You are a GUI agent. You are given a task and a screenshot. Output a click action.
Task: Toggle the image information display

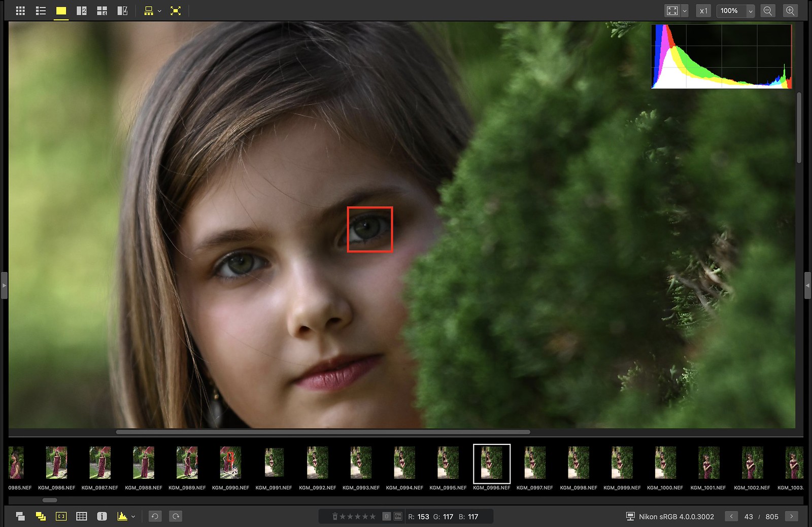(x=102, y=516)
